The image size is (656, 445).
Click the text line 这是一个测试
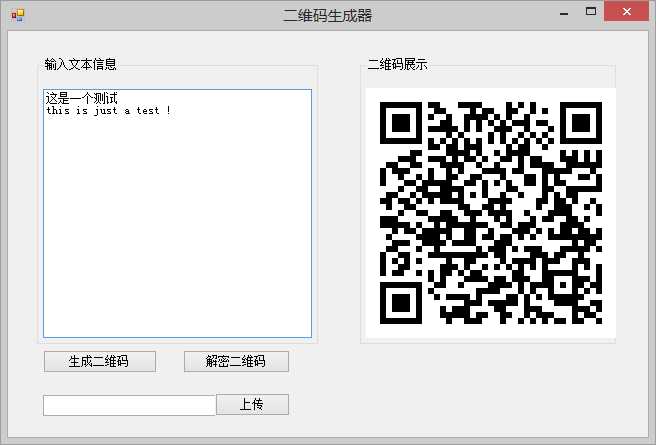(x=82, y=98)
